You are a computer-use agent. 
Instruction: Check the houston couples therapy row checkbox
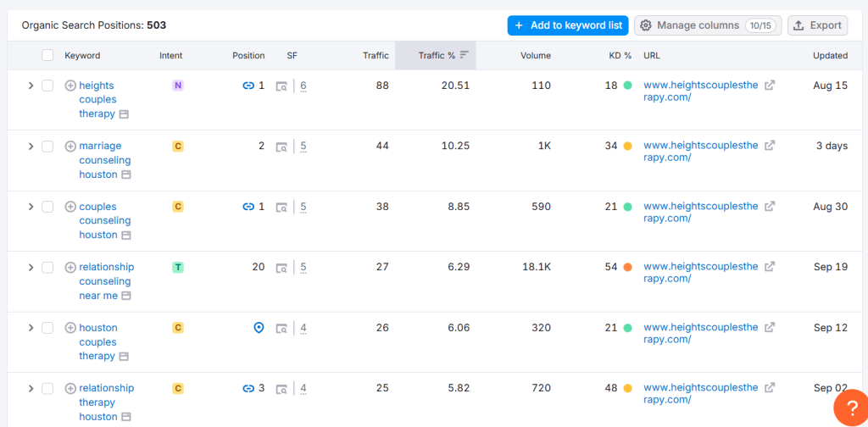[x=47, y=327]
